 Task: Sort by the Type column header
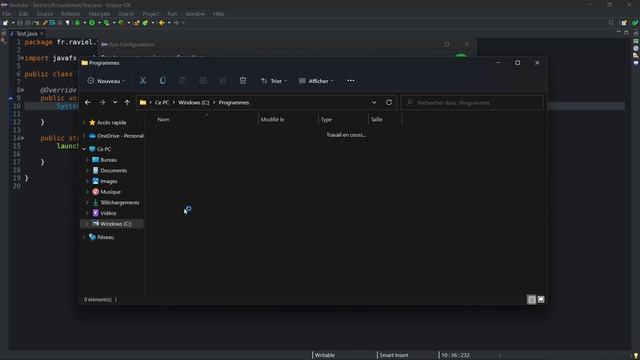(x=343, y=120)
